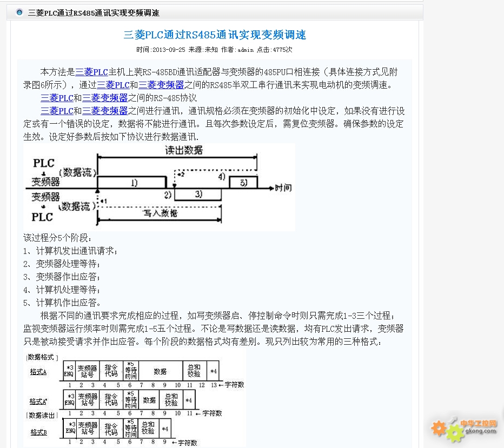The width and height of the screenshot is (504, 448).
Task: Click the blue round bullet icon in header
Action: point(19,12)
